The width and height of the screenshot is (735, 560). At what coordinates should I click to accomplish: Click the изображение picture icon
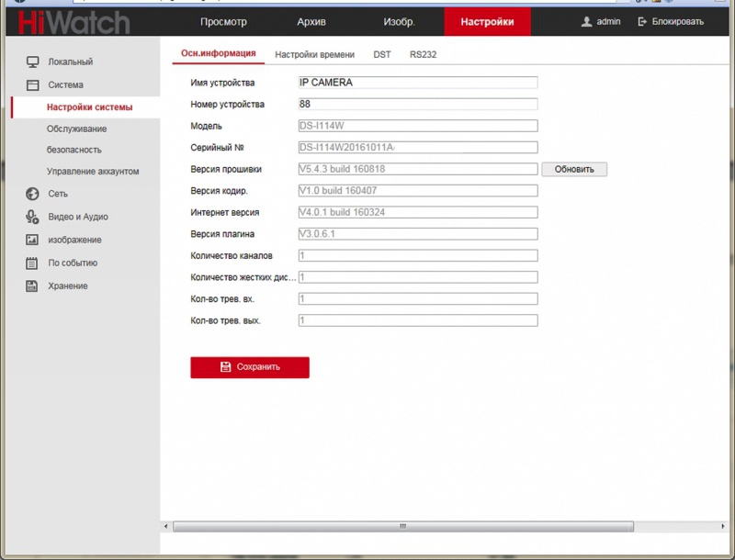click(x=32, y=240)
